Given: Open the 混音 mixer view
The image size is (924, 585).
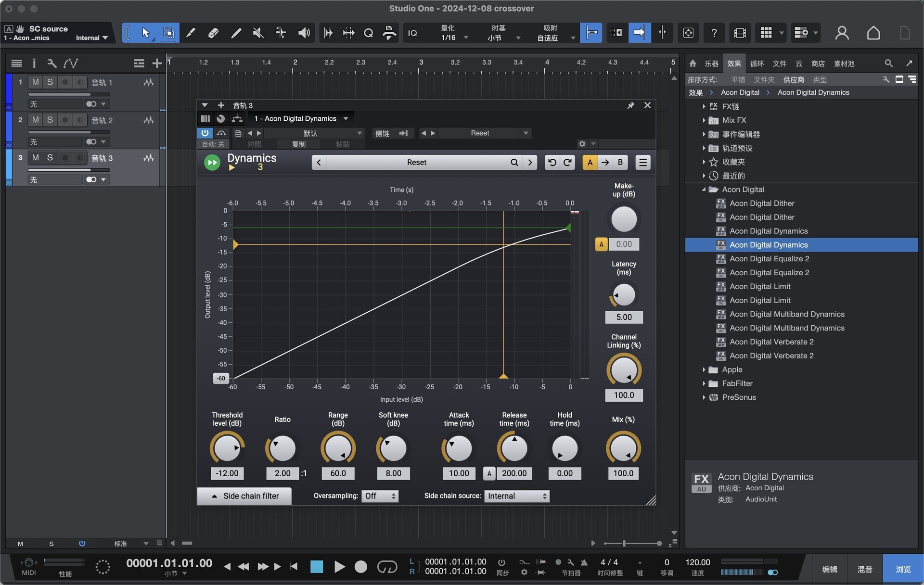Looking at the screenshot, I should (x=864, y=570).
